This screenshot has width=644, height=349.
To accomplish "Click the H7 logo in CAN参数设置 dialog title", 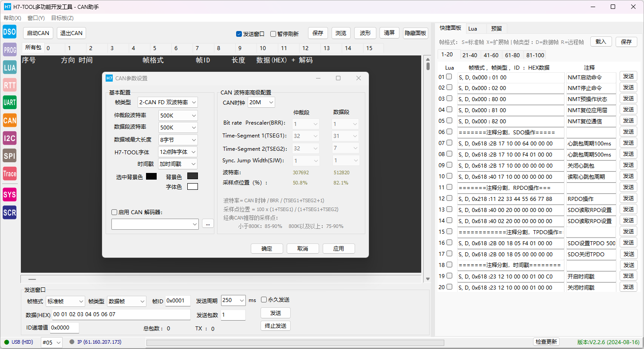I will click(109, 78).
